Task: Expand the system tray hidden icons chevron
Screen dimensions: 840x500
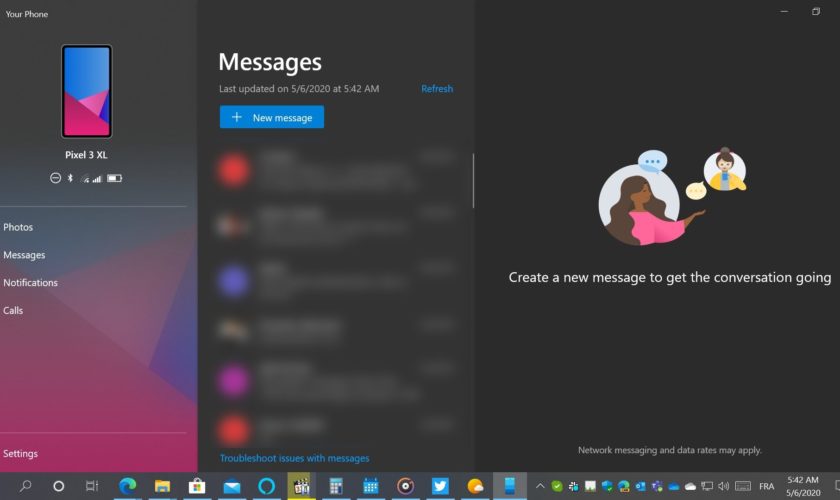Action: (x=541, y=486)
